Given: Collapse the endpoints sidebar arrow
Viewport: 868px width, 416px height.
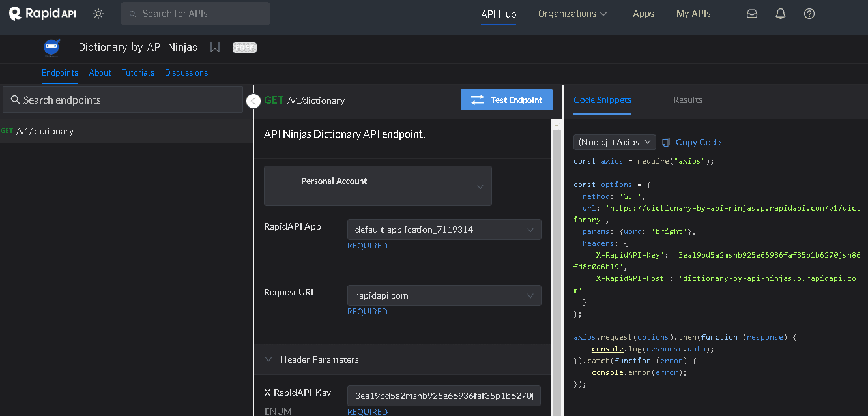Looking at the screenshot, I should coord(253,101).
